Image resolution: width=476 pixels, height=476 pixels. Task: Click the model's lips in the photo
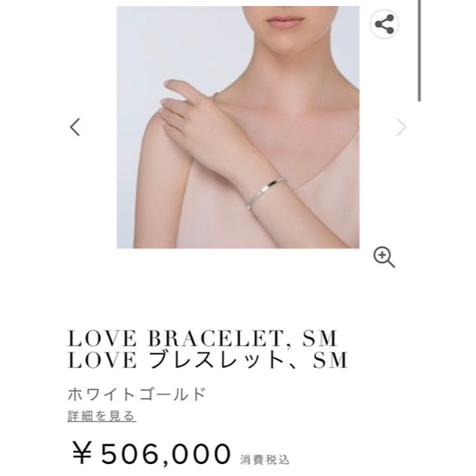point(284,21)
